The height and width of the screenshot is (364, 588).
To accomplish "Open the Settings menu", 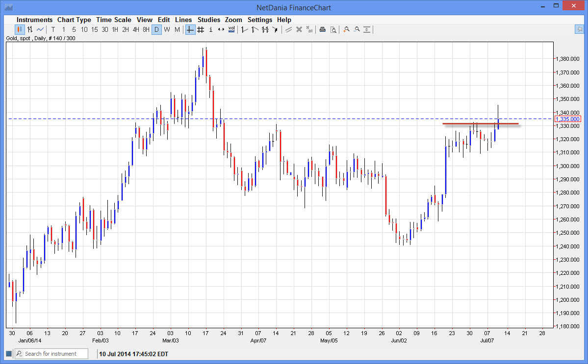I will [259, 20].
